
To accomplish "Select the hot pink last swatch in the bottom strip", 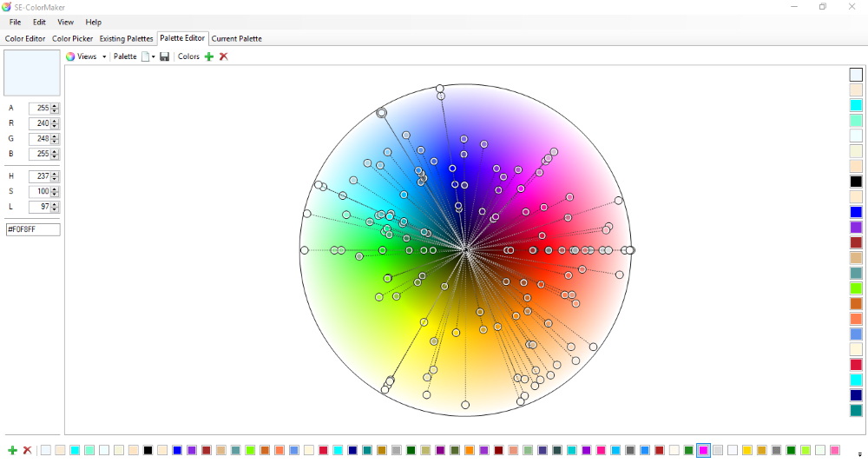I will tap(834, 450).
